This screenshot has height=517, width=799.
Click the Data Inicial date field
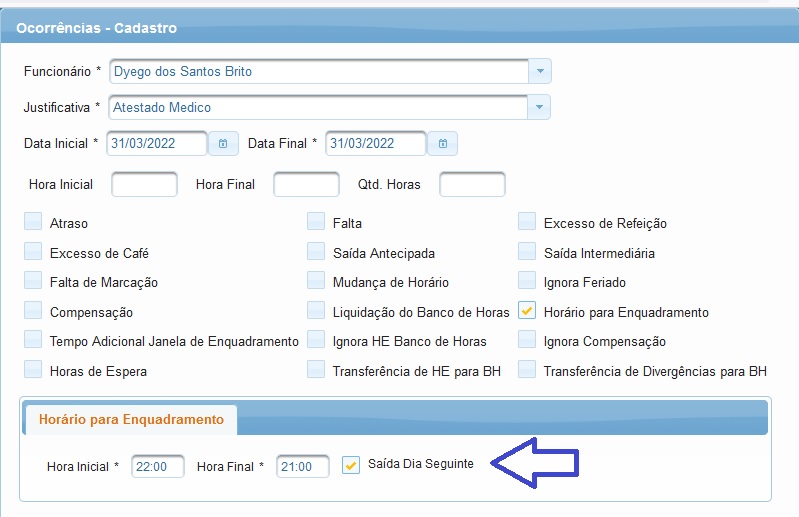click(157, 144)
